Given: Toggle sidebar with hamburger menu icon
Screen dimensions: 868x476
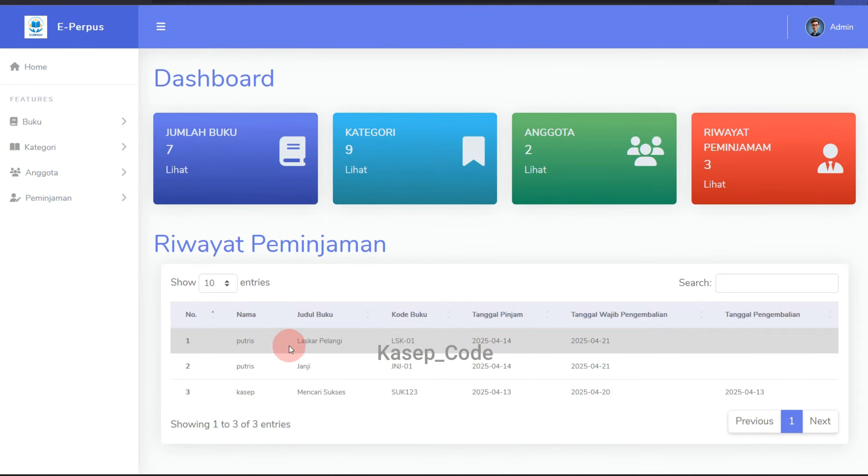Looking at the screenshot, I should tap(161, 27).
